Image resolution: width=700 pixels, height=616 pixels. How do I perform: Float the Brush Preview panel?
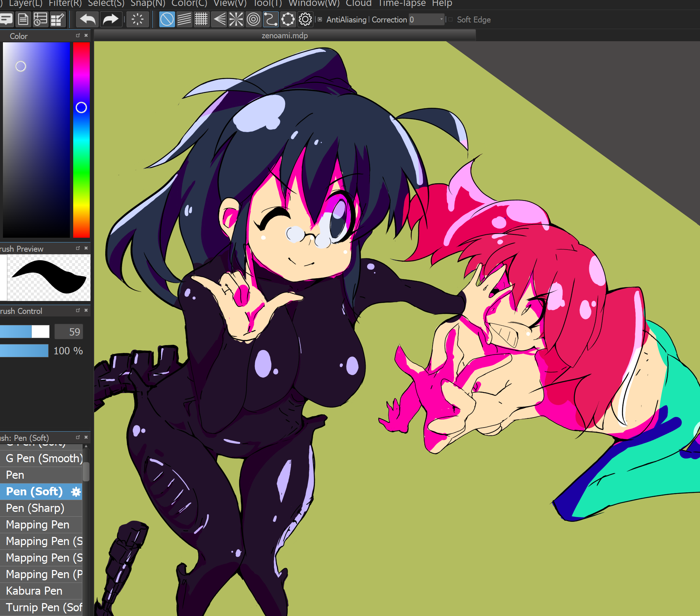tap(78, 248)
